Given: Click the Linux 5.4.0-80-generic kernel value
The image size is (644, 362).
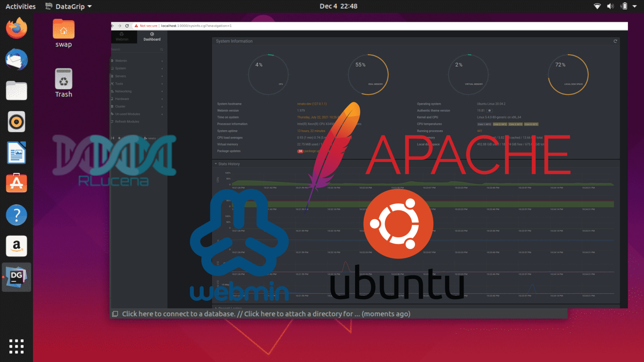Looking at the screenshot, I should 499,117.
